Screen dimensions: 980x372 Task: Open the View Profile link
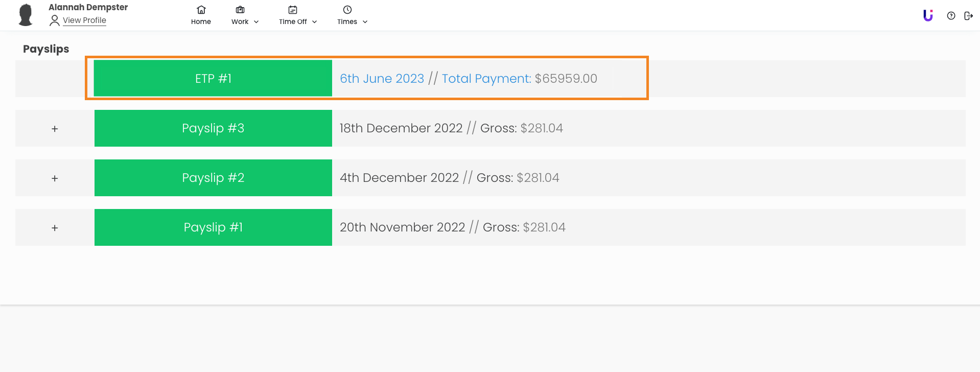point(84,20)
